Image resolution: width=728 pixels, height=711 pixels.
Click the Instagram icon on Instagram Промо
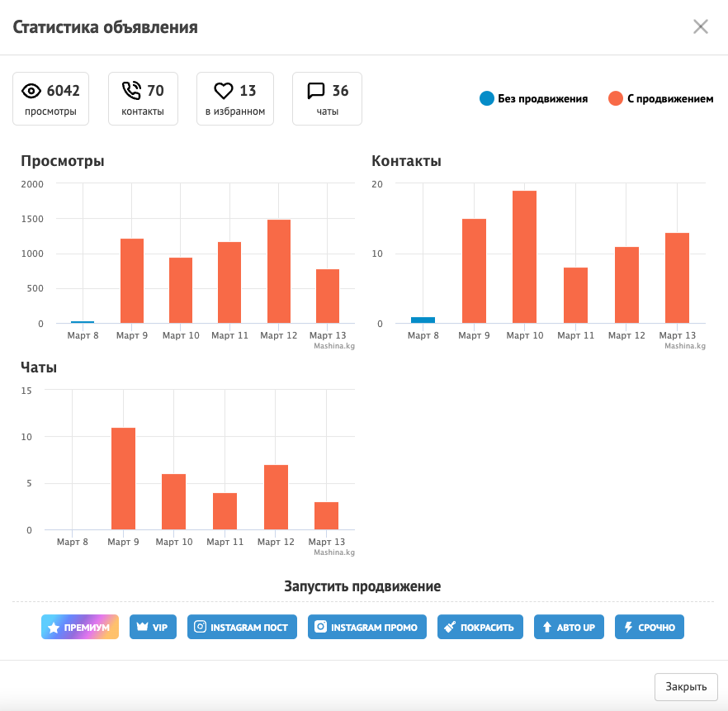click(320, 627)
